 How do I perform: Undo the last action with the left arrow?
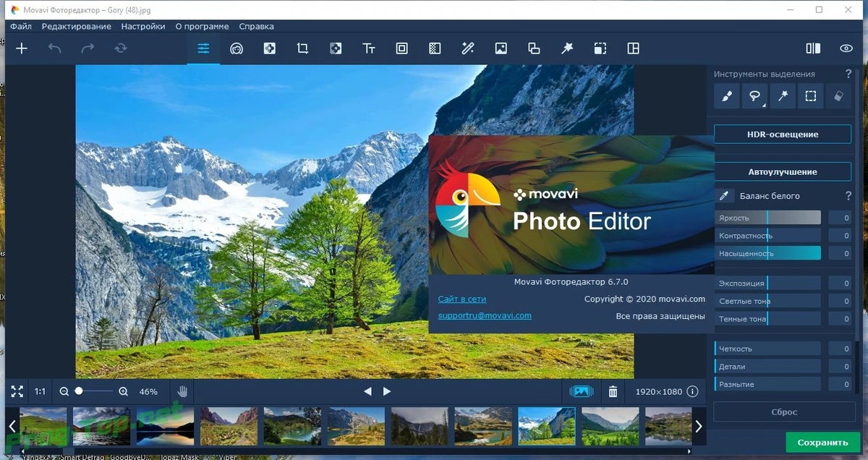[54, 48]
